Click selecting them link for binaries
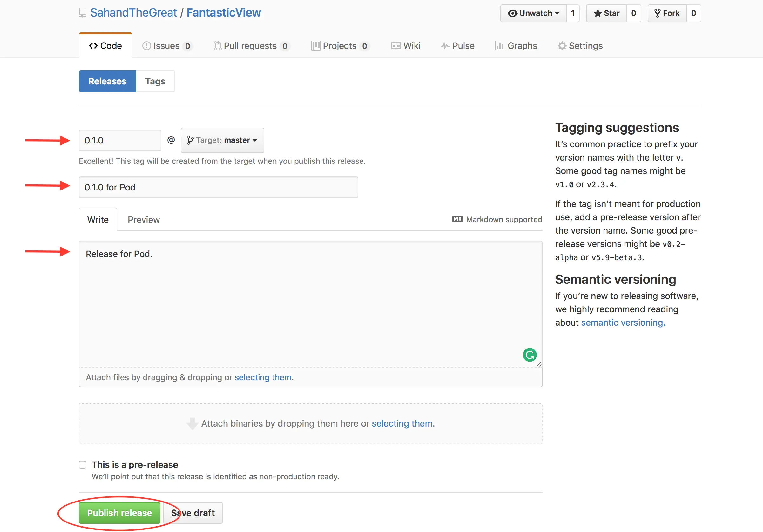 tap(402, 423)
